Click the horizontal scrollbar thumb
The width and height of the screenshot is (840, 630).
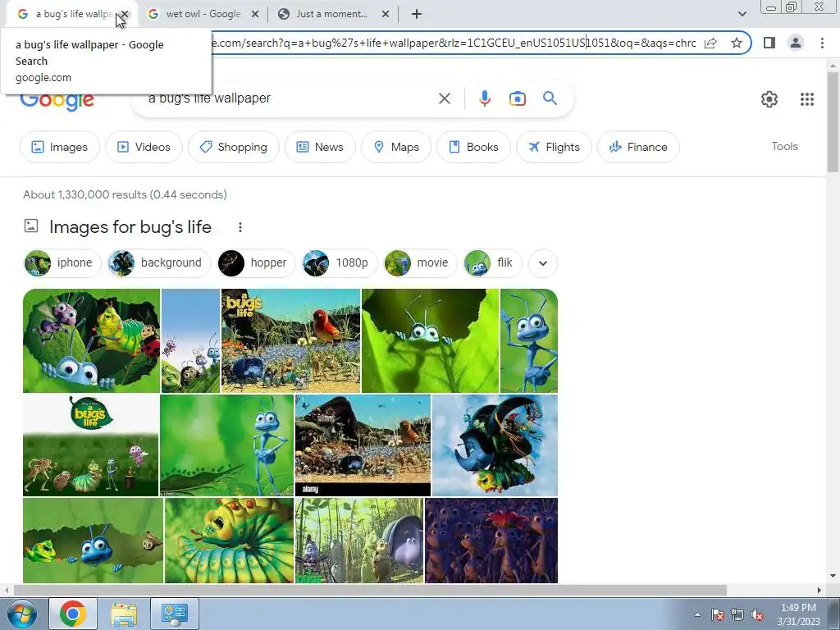click(370, 590)
